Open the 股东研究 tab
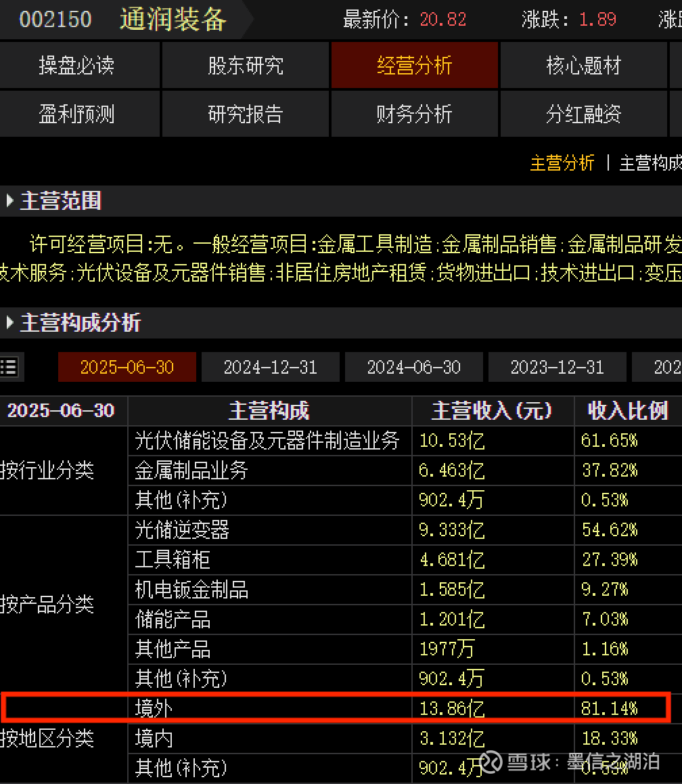The image size is (682, 784). point(246,65)
